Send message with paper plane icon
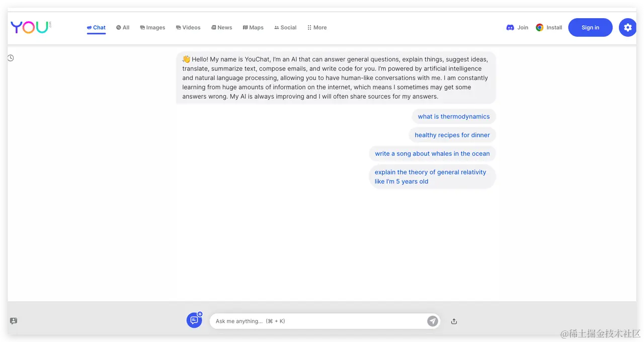Viewport: 644px width, 342px height. [x=433, y=321]
